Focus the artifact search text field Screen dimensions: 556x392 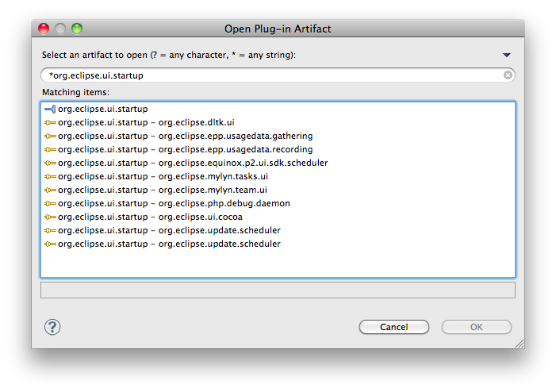point(278,75)
